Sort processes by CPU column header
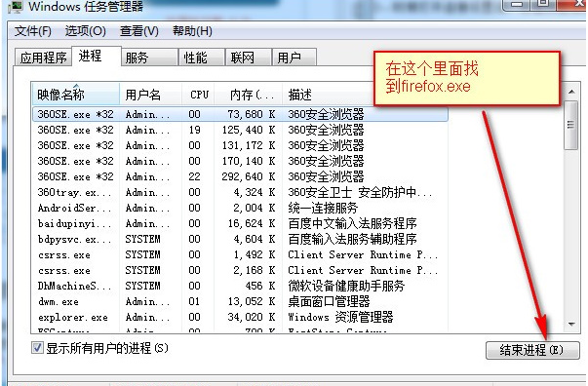588x386 pixels. click(x=198, y=95)
